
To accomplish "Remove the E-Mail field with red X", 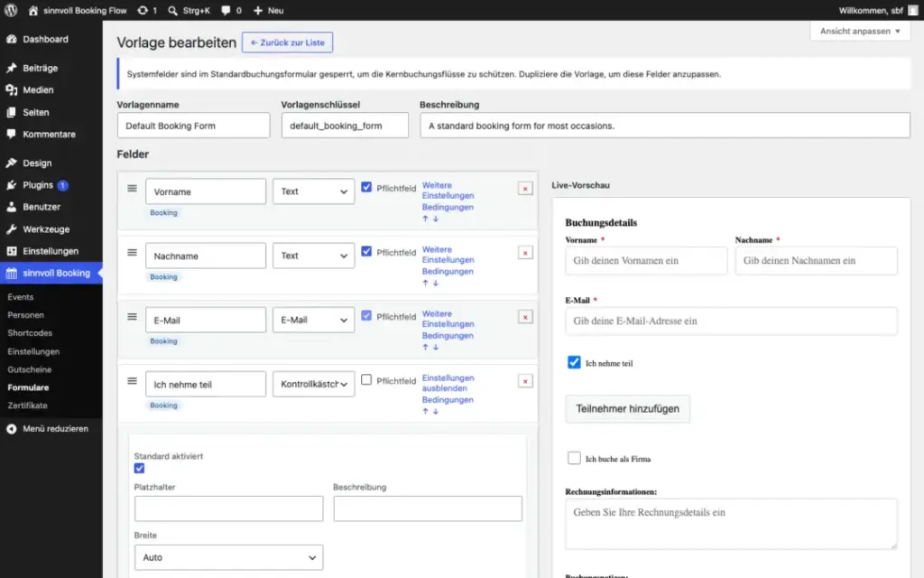I will [525, 317].
